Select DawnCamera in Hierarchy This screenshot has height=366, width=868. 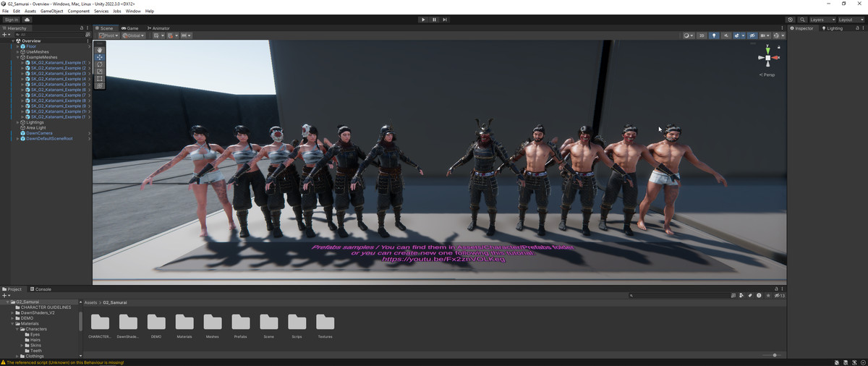point(39,133)
